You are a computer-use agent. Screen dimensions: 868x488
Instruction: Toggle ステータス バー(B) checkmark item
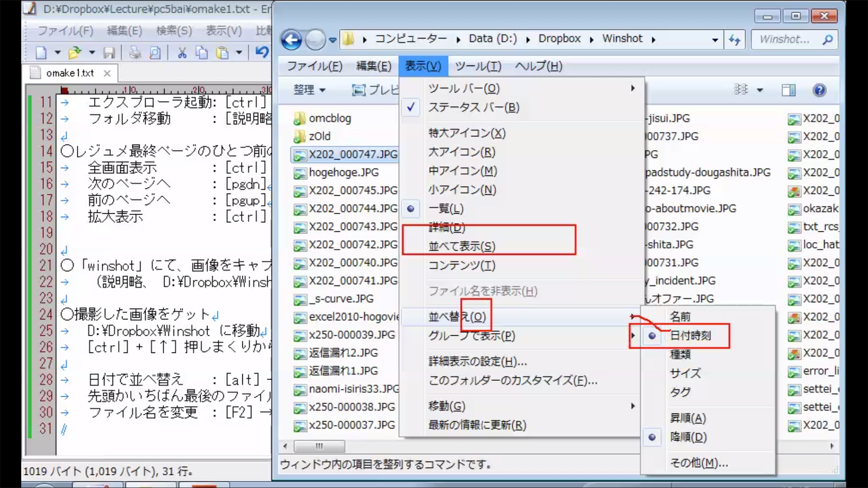pyautogui.click(x=473, y=108)
